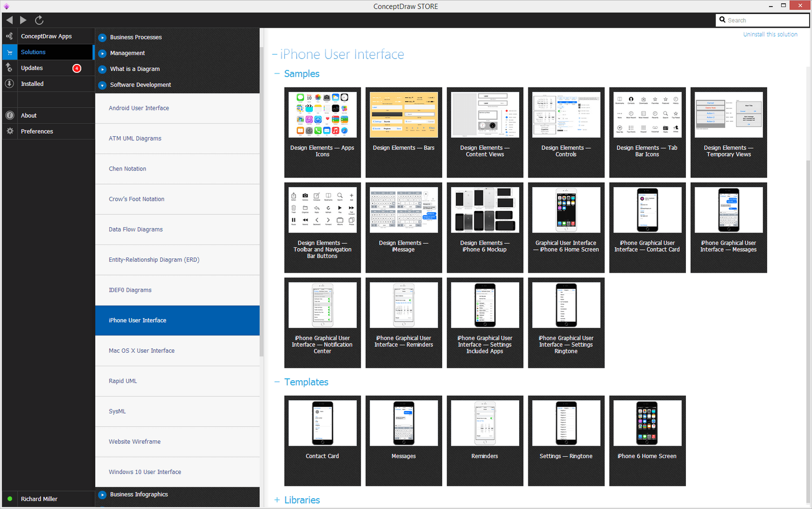Select Android User Interface solution
The height and width of the screenshot is (509, 812).
[x=177, y=108]
